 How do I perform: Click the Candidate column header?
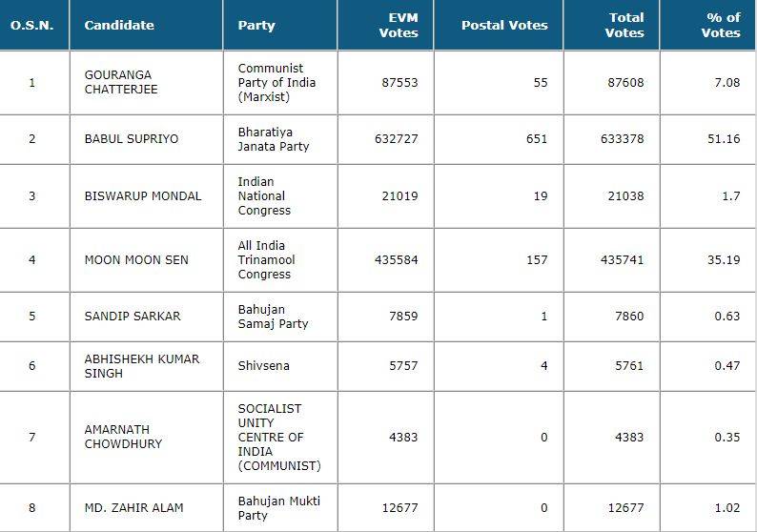119,26
